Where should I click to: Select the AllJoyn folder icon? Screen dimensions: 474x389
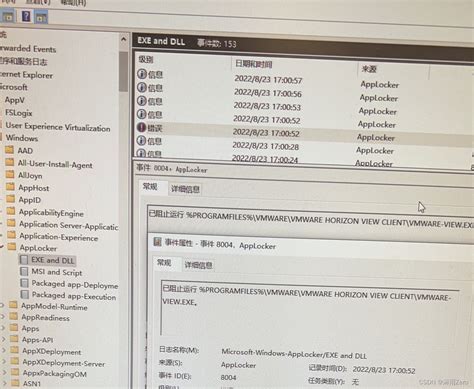point(10,175)
